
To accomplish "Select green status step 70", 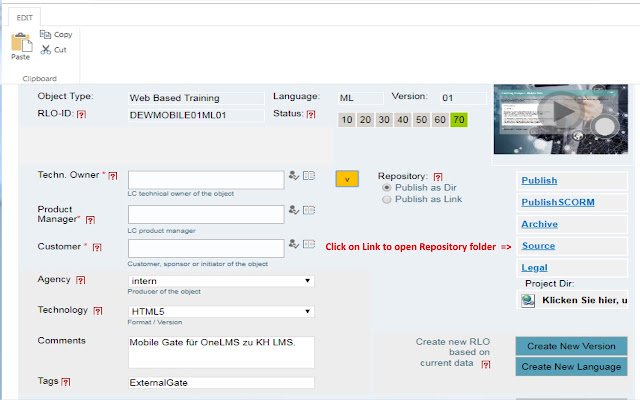I will click(459, 120).
